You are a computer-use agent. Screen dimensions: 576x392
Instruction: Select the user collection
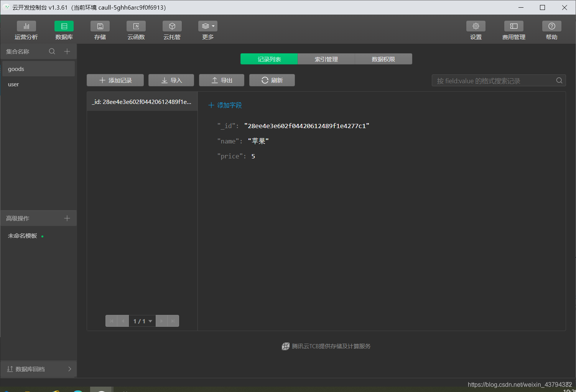coord(38,84)
